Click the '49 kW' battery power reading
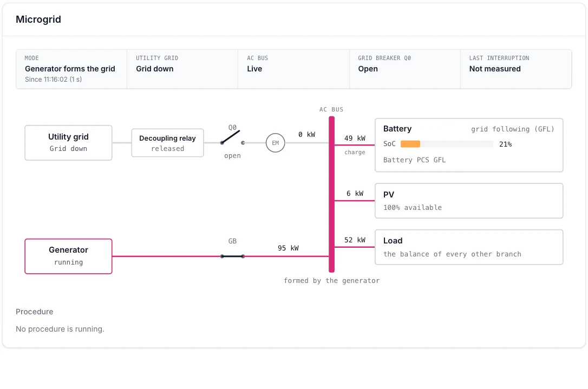The width and height of the screenshot is (588, 389). (355, 139)
